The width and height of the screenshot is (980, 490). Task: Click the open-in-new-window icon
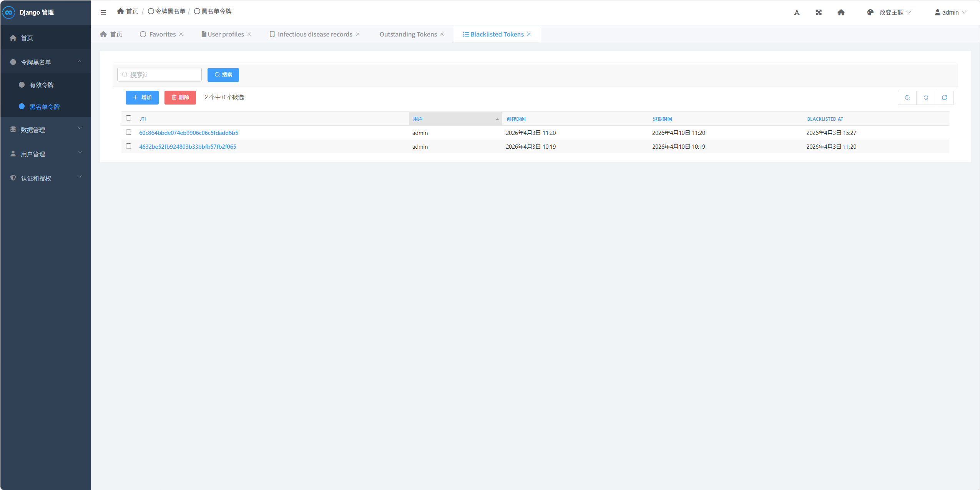coord(944,98)
